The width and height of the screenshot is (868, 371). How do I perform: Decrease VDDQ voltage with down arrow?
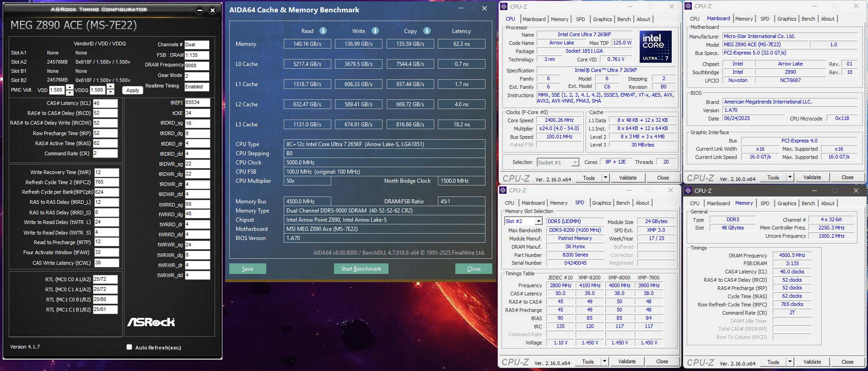tap(110, 93)
